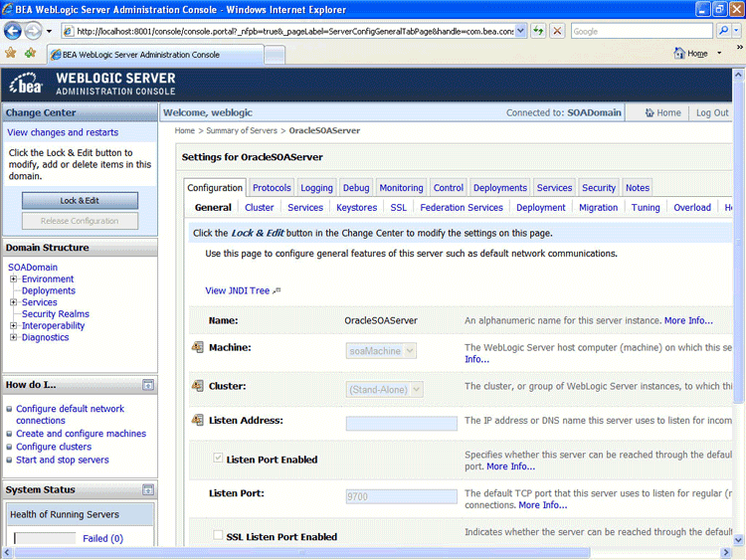Open the Tuning sub-tab
746x560 pixels.
coord(646,208)
